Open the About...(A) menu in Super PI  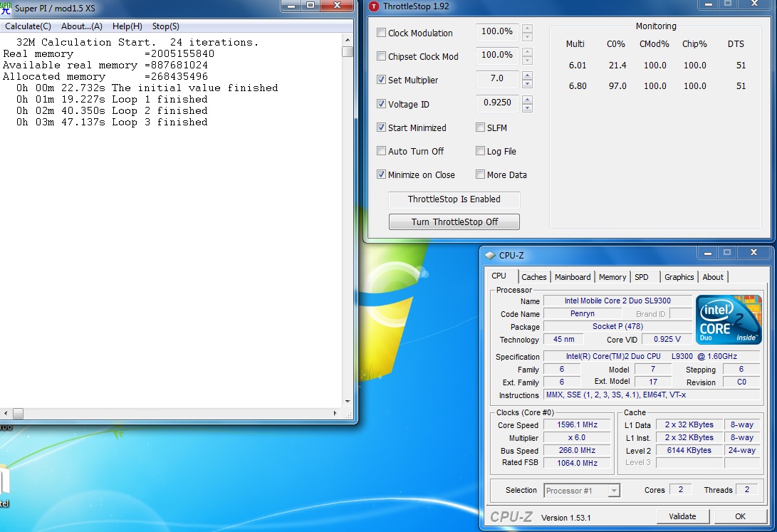(82, 26)
